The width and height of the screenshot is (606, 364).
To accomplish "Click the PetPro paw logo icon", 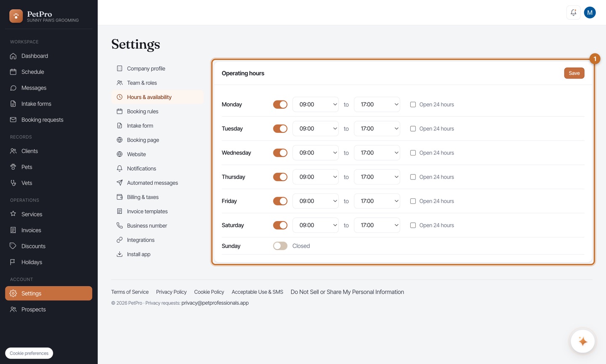I will pos(16,16).
